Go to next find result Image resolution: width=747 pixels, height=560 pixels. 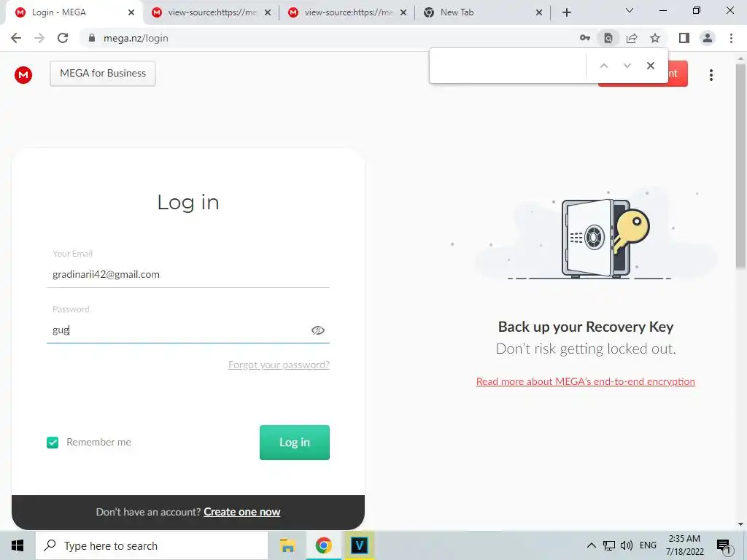627,66
